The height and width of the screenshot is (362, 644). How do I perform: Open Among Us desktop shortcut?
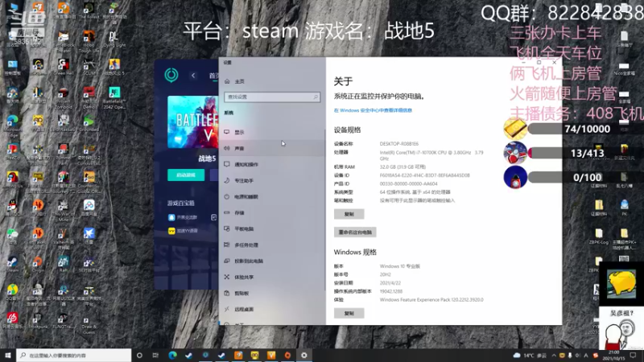click(12, 179)
